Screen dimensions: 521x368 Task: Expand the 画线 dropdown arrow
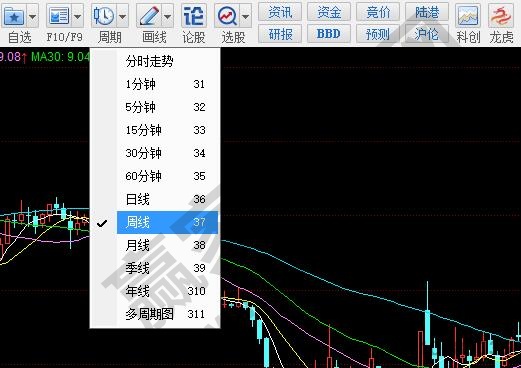pos(167,16)
